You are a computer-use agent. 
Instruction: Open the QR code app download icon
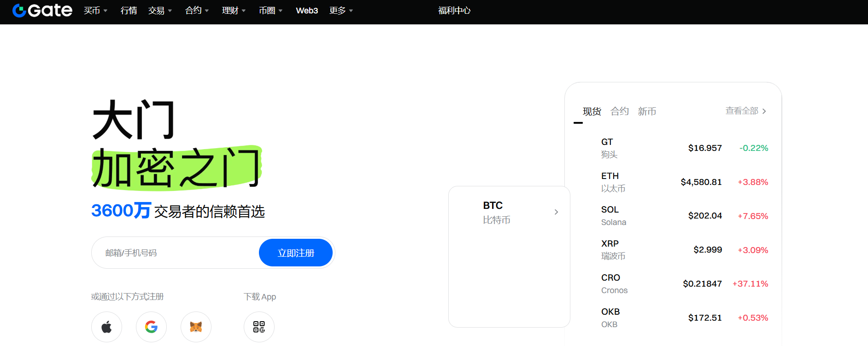pos(259,327)
